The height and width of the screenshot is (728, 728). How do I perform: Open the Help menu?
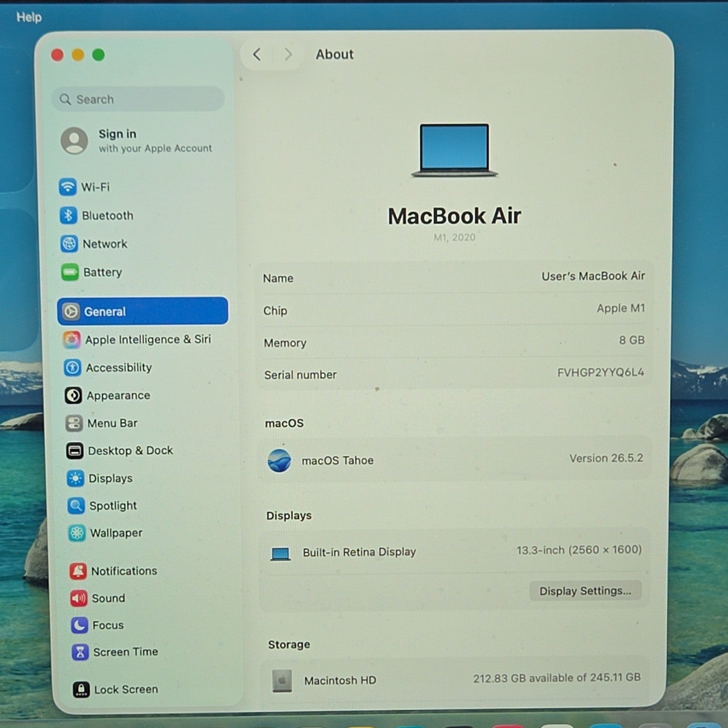click(29, 17)
